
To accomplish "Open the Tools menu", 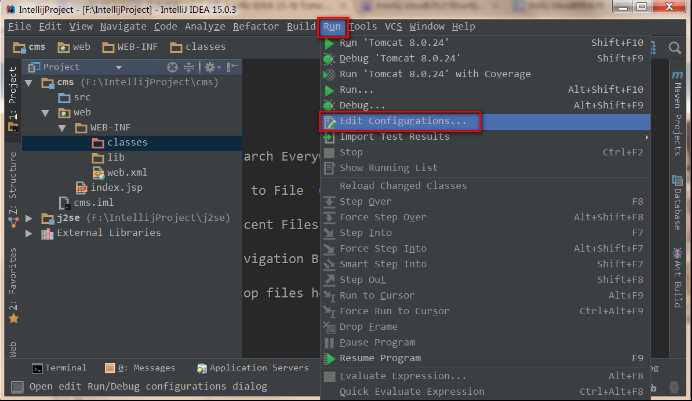I will tap(363, 26).
